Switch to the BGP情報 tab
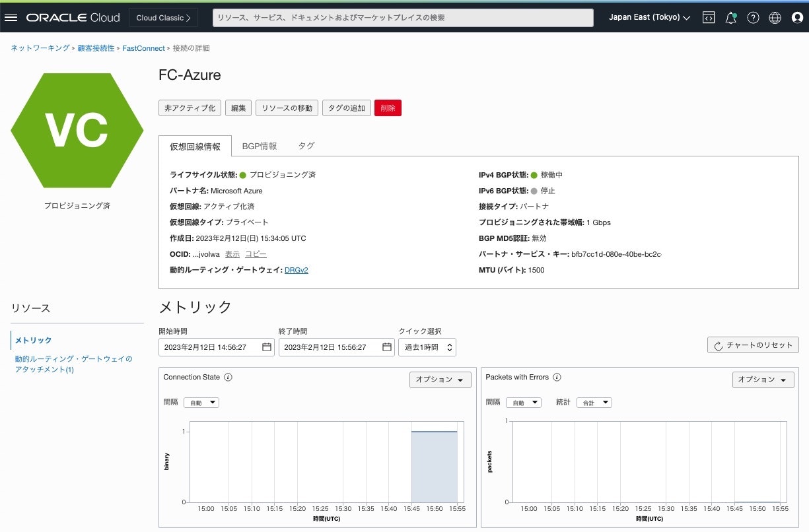The width and height of the screenshot is (809, 532). [x=260, y=147]
